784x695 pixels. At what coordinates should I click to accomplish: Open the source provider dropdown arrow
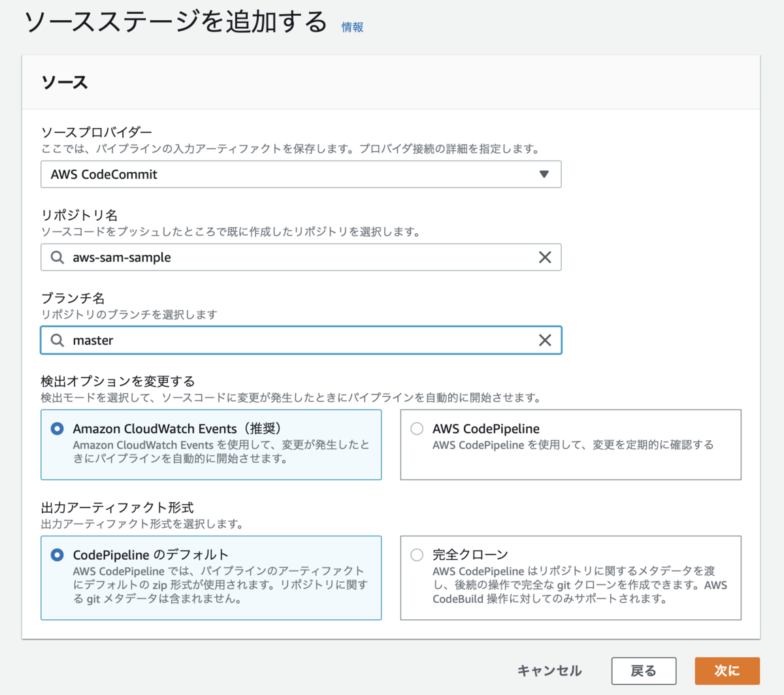(544, 174)
